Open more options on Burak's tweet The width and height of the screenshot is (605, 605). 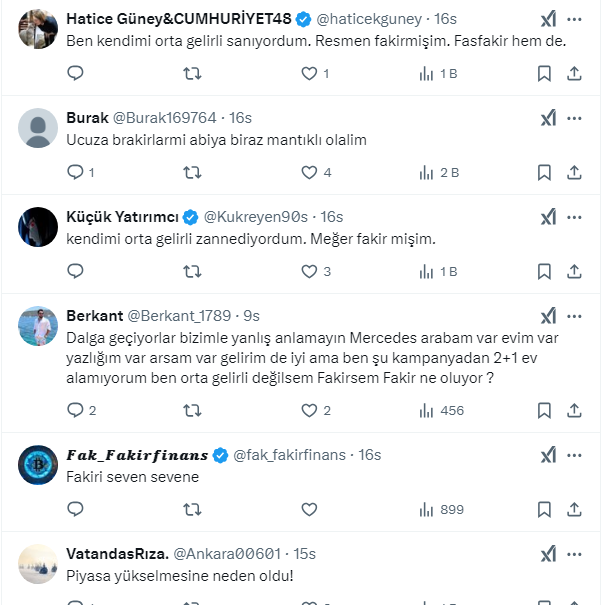(x=574, y=118)
